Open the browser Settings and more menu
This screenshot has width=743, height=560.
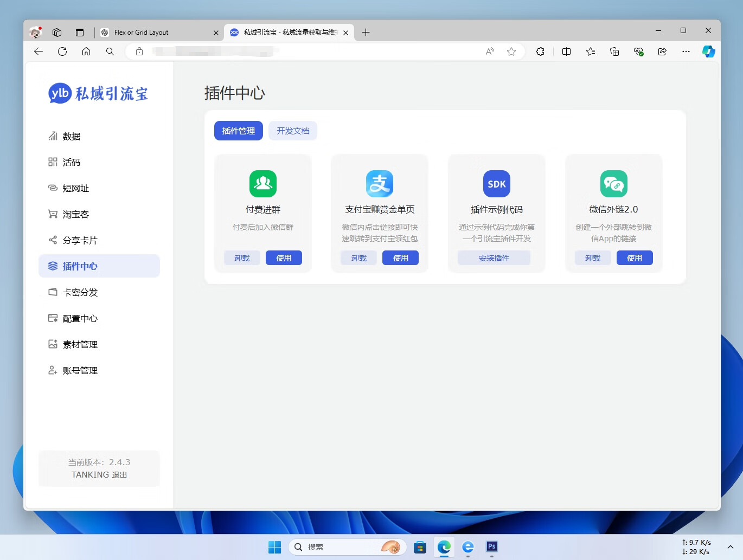click(686, 52)
